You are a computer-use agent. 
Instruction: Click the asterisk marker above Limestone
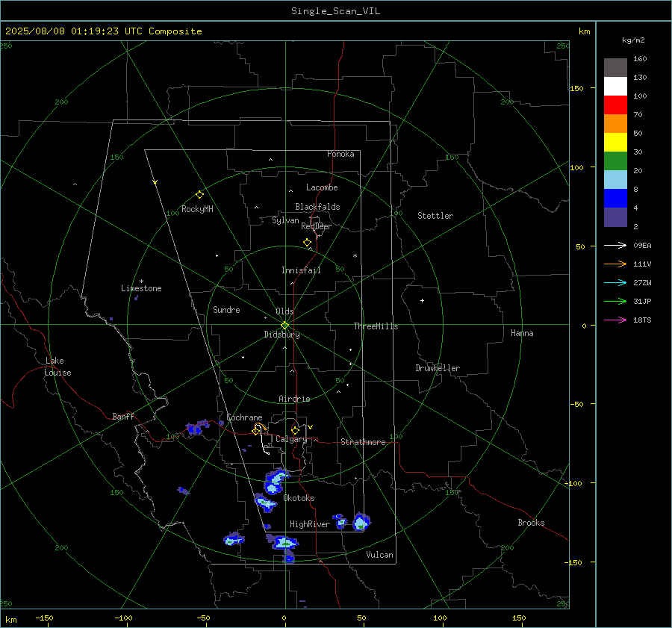click(141, 282)
